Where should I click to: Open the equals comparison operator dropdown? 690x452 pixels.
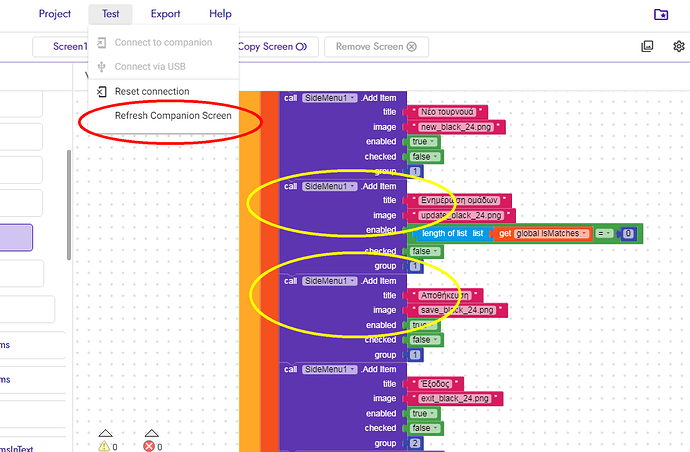point(604,234)
